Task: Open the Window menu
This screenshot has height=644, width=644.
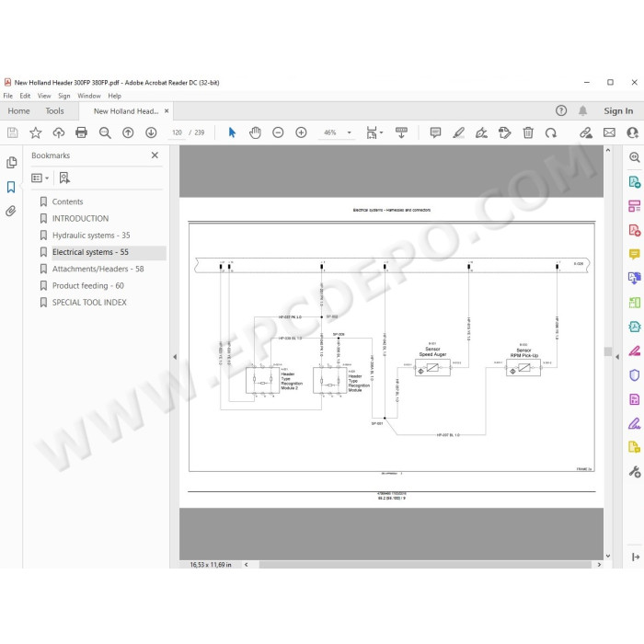Action: click(89, 96)
